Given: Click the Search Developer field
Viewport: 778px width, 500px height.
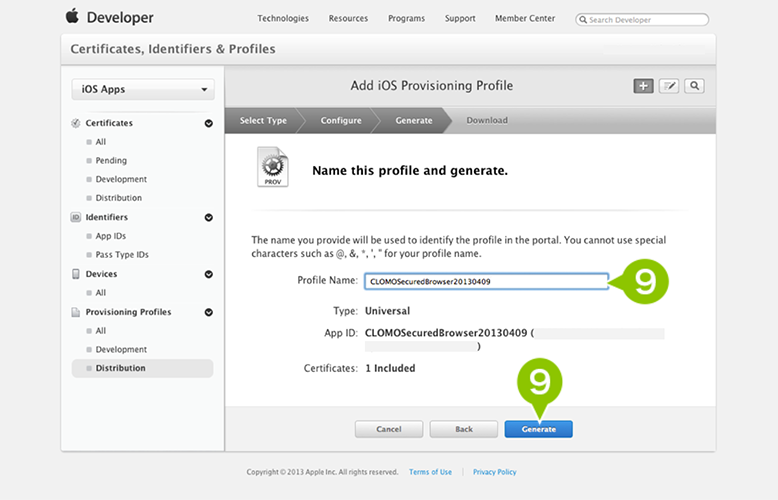Looking at the screenshot, I should [x=642, y=20].
